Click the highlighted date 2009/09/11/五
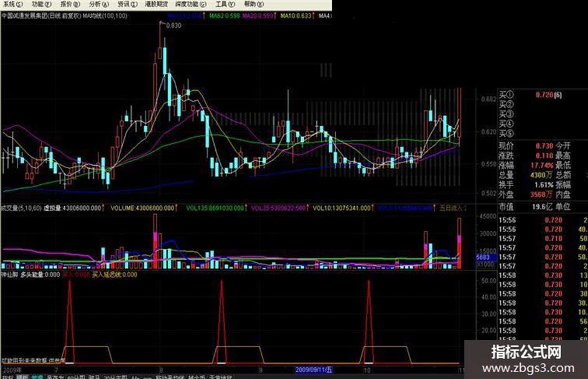The width and height of the screenshot is (588, 379). [x=314, y=370]
